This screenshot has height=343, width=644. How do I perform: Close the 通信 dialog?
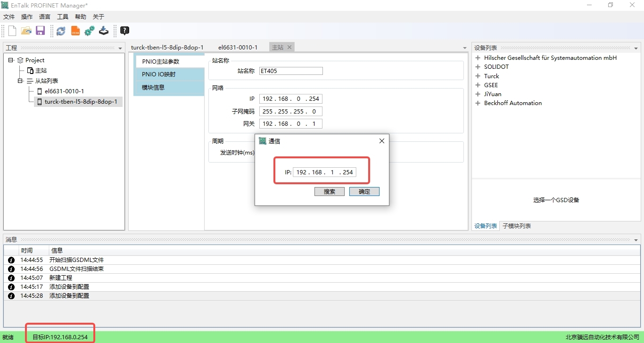click(382, 141)
